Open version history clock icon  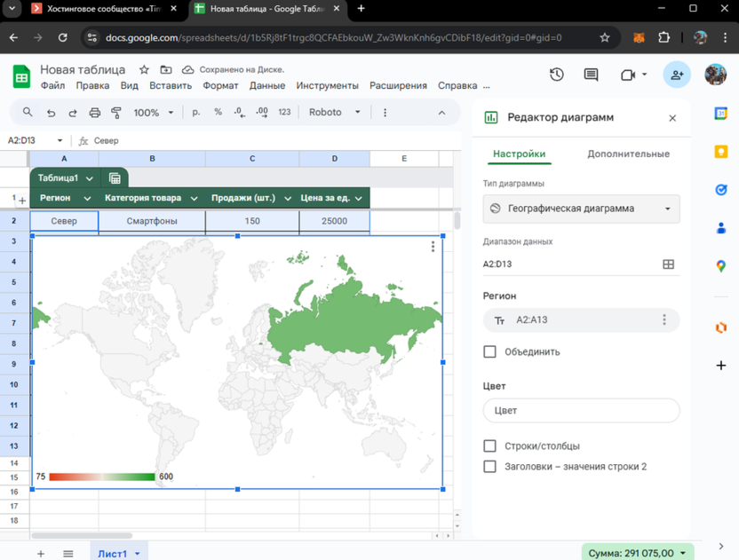click(557, 75)
